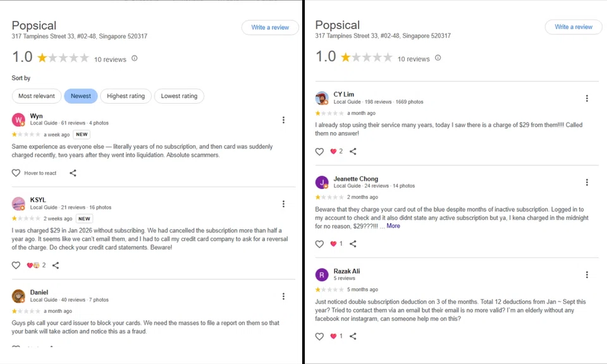607x364 pixels.
Task: Open the three-dot menu on CY Lim's review
Action: point(587,98)
